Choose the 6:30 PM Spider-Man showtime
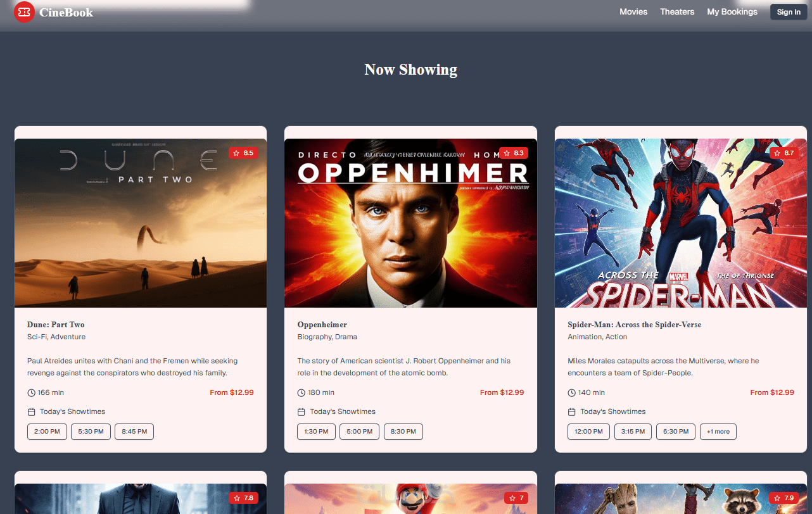 676,432
